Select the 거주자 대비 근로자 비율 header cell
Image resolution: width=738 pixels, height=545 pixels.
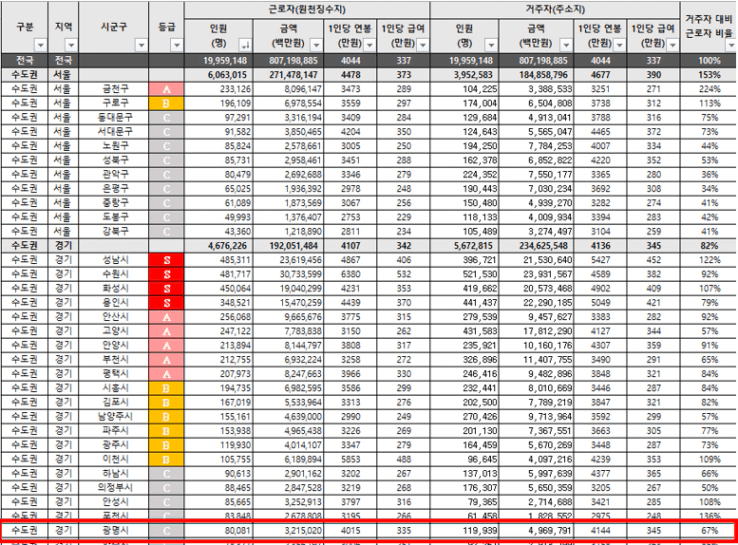(709, 26)
